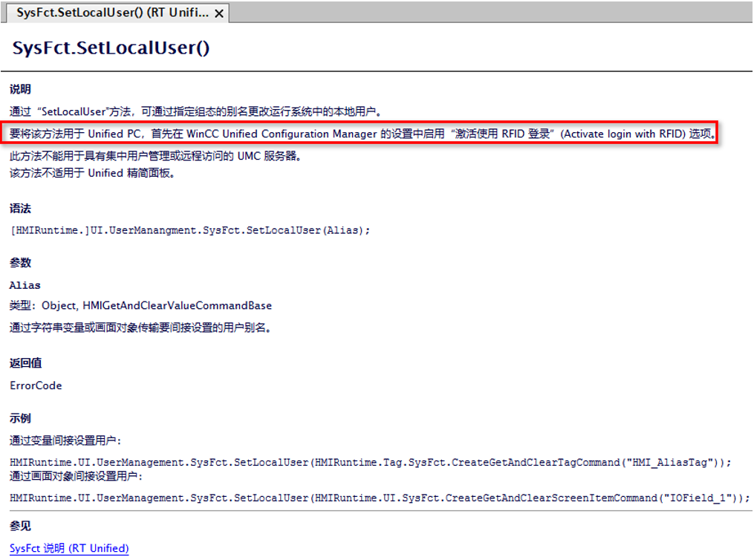The width and height of the screenshot is (754, 560).
Task: Select the SysFct.SetLocalUser() tab
Action: click(x=104, y=13)
